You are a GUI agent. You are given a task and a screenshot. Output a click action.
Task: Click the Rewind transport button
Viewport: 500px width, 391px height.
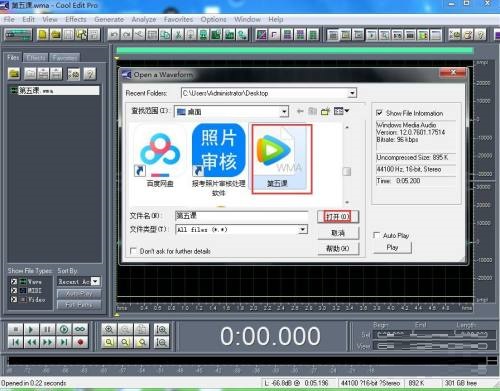pyautogui.click(x=31, y=342)
